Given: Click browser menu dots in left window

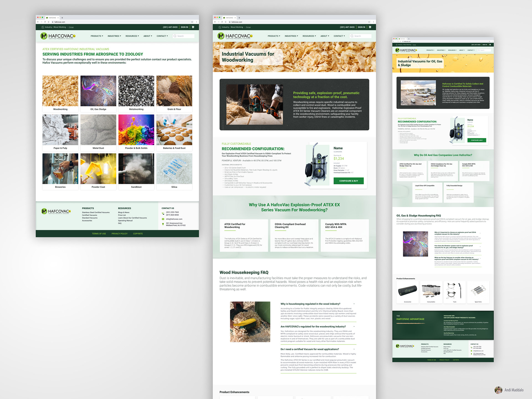Looking at the screenshot, I should (196, 22).
